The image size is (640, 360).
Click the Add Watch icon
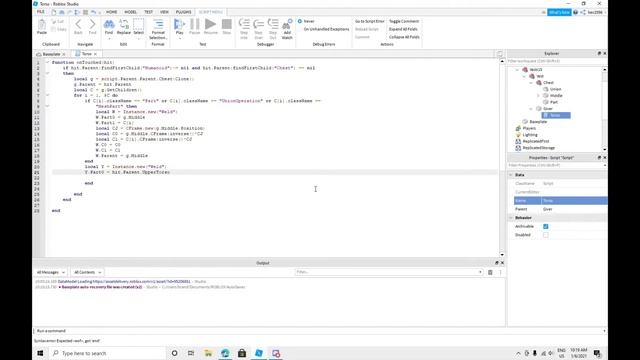click(x=287, y=29)
